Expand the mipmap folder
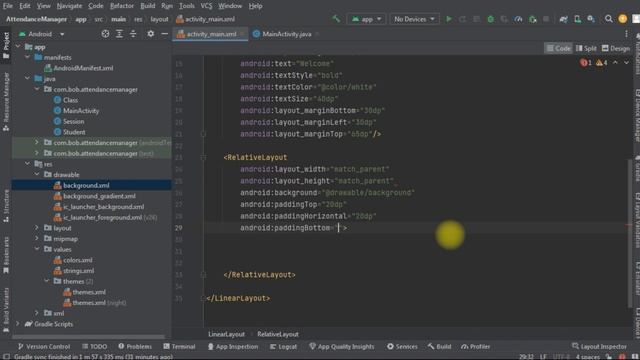 [37, 238]
